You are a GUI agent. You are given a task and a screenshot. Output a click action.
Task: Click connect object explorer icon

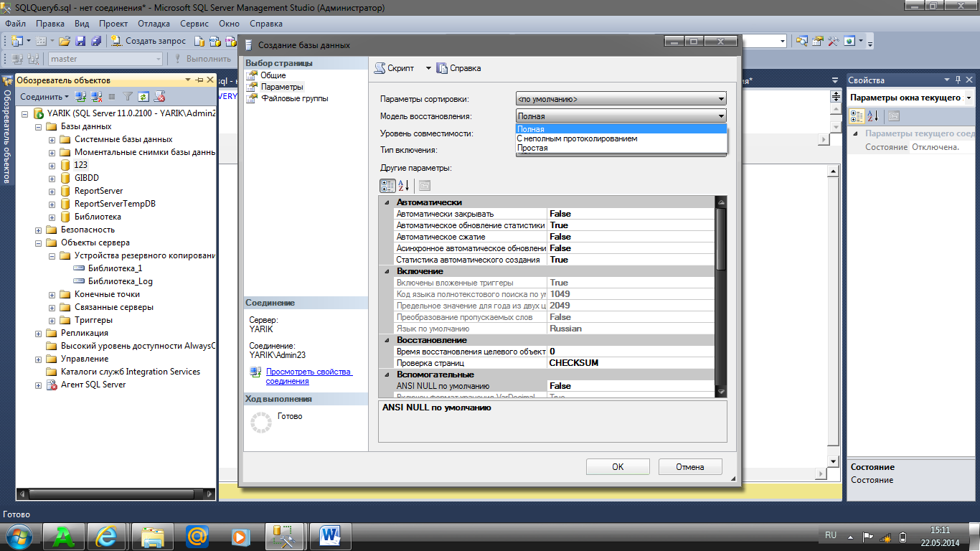(81, 96)
